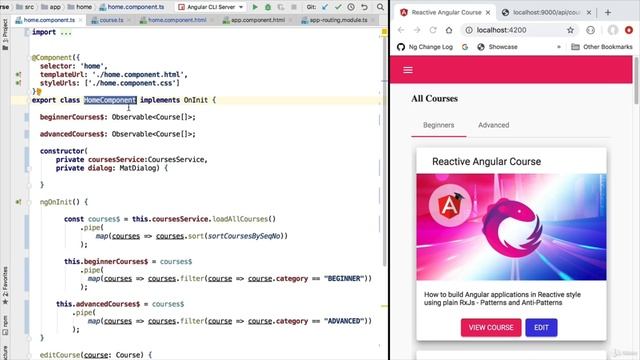Image resolution: width=640 pixels, height=360 pixels.
Task: Select the Reactive Angular Course browser tab
Action: point(445,13)
